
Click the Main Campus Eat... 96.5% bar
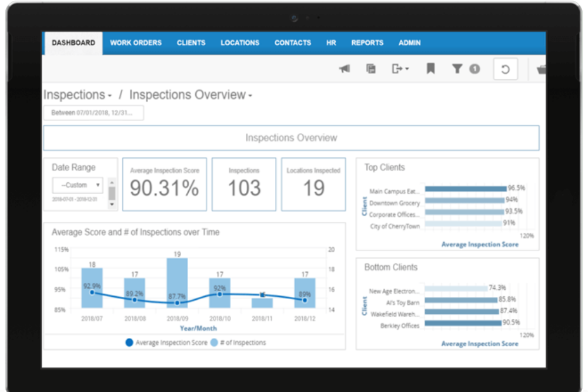466,189
